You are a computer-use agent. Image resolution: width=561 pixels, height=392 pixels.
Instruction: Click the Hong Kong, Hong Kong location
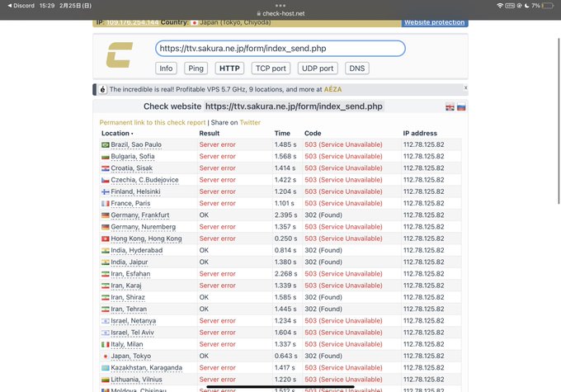(x=146, y=239)
